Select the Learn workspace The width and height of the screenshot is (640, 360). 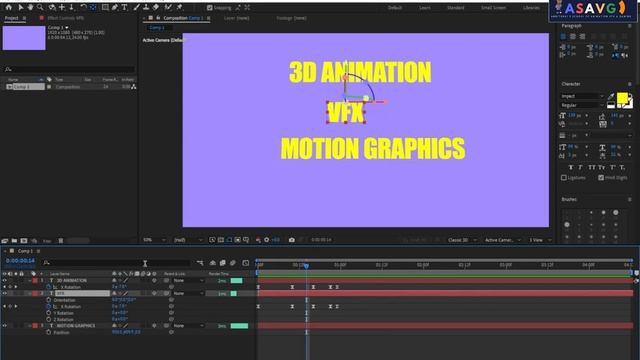pos(424,8)
